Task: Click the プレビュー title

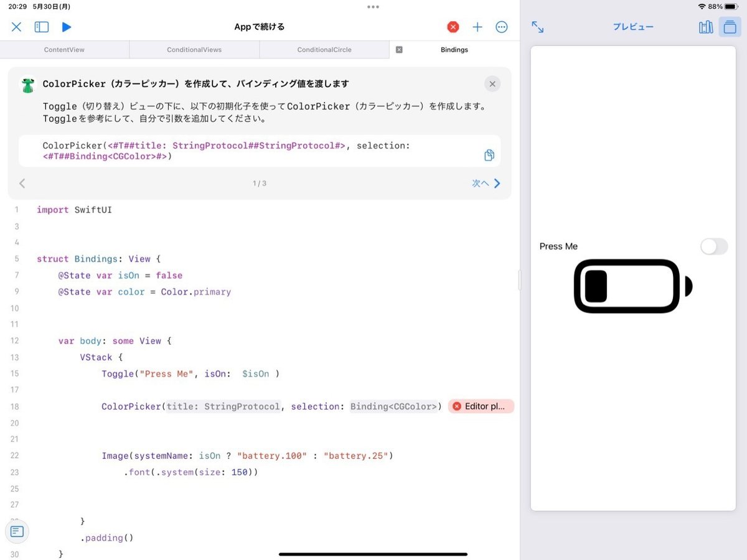Action: (x=633, y=27)
